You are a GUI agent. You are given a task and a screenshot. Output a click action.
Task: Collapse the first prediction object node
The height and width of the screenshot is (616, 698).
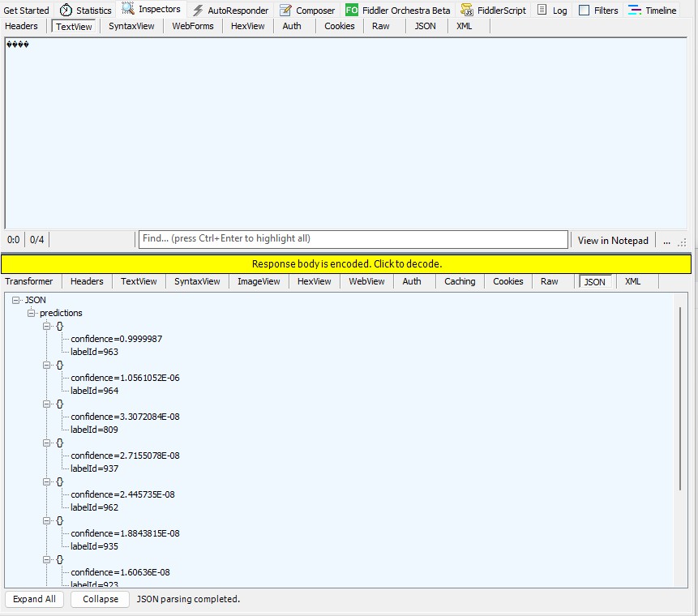[x=47, y=326]
